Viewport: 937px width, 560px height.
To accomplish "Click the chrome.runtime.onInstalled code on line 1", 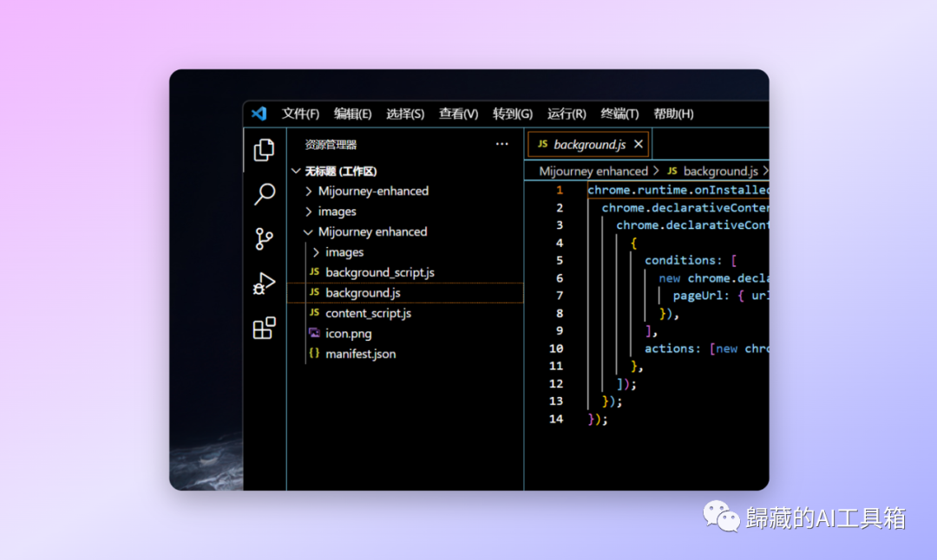I will [678, 190].
